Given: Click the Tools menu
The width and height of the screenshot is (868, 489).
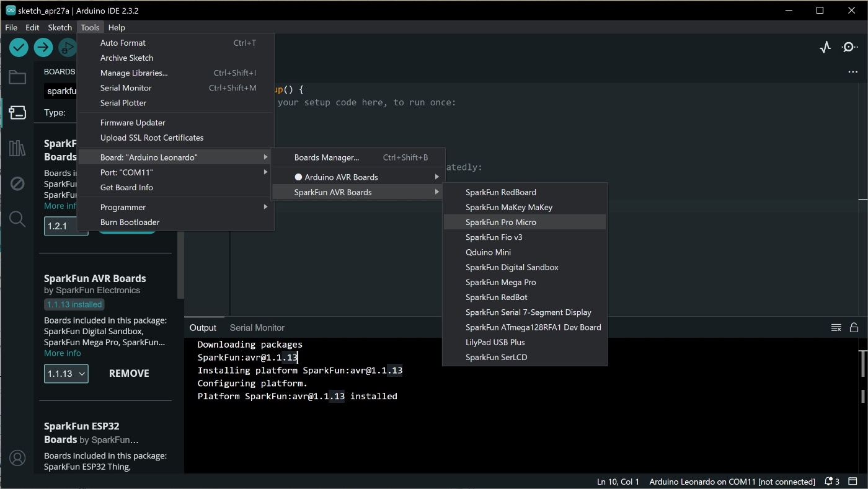Looking at the screenshot, I should tap(90, 27).
